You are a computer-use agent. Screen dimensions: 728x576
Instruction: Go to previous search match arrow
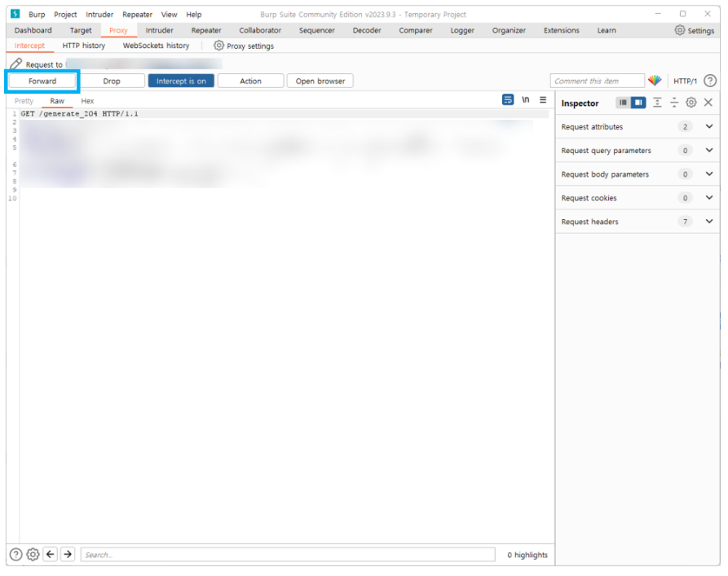click(51, 554)
